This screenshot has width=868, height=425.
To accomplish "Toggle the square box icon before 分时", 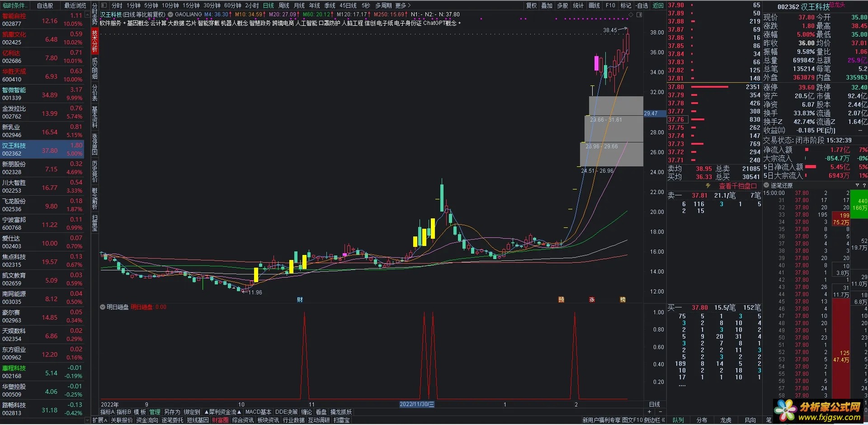I will 104,5.
